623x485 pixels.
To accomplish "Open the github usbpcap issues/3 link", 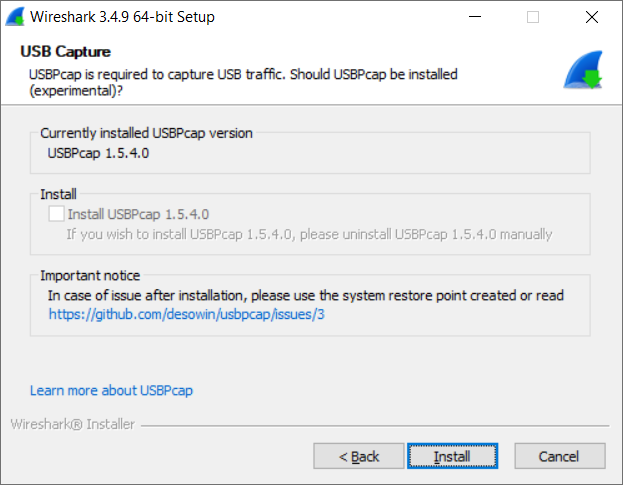I will click(186, 314).
